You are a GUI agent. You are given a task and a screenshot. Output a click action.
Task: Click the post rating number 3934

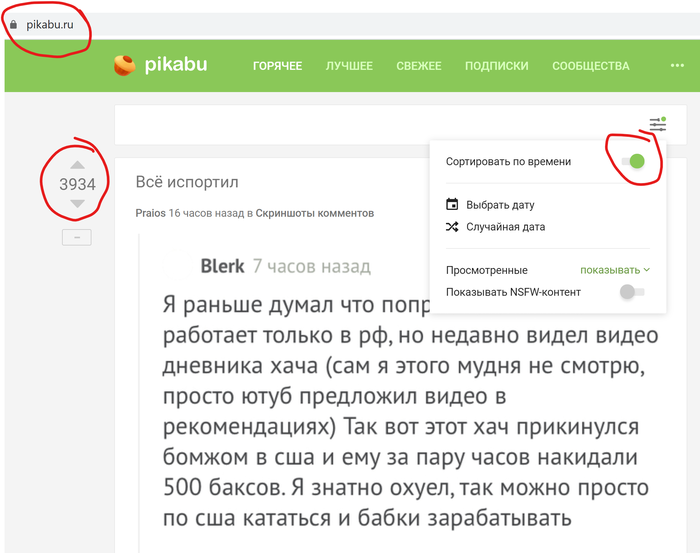(x=77, y=184)
